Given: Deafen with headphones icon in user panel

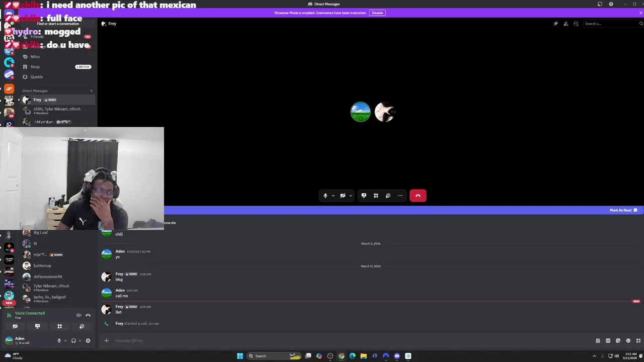Looking at the screenshot, I should (73, 340).
